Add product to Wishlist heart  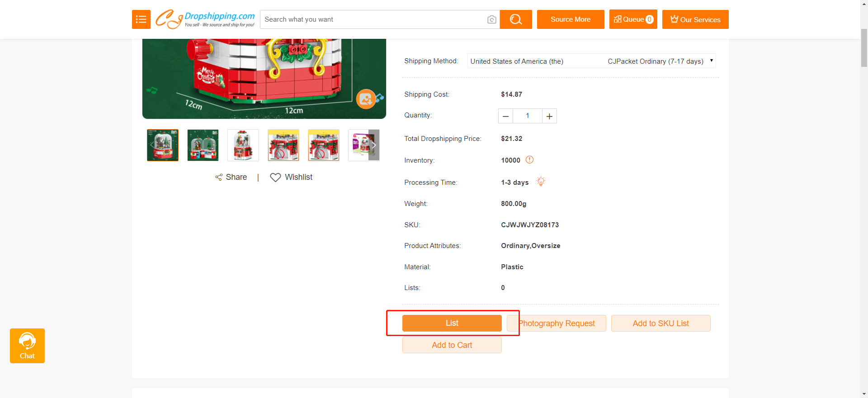275,178
